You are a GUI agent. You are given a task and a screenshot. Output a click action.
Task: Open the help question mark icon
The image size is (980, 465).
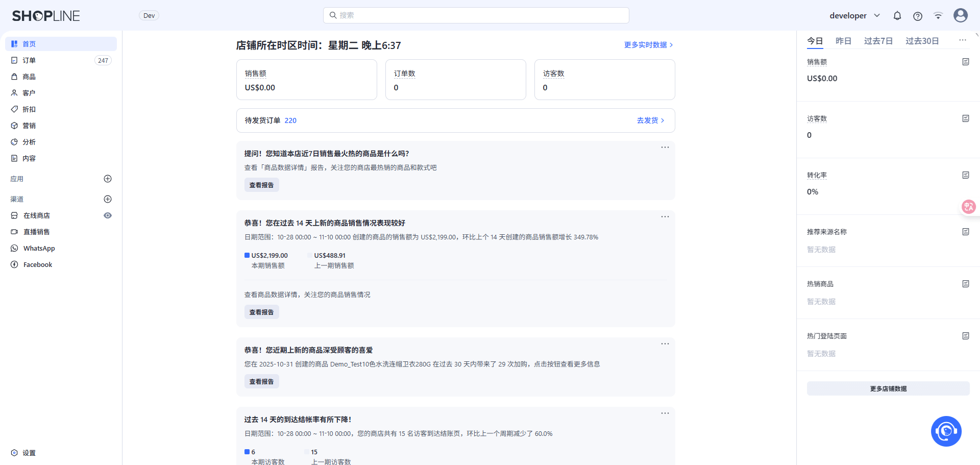click(917, 16)
